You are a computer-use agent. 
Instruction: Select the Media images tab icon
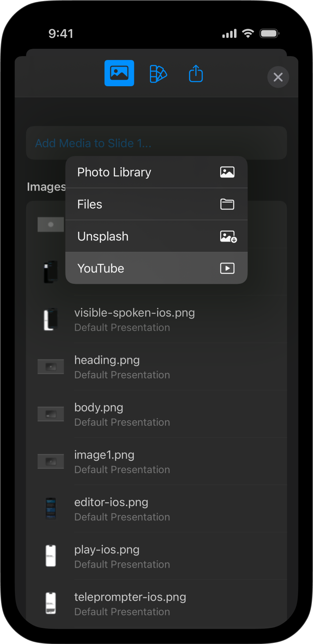[119, 73]
